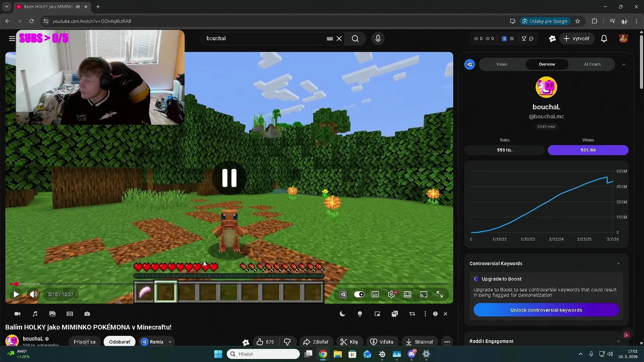Switch to the AI Coach tab
The width and height of the screenshot is (644, 362).
(x=592, y=64)
